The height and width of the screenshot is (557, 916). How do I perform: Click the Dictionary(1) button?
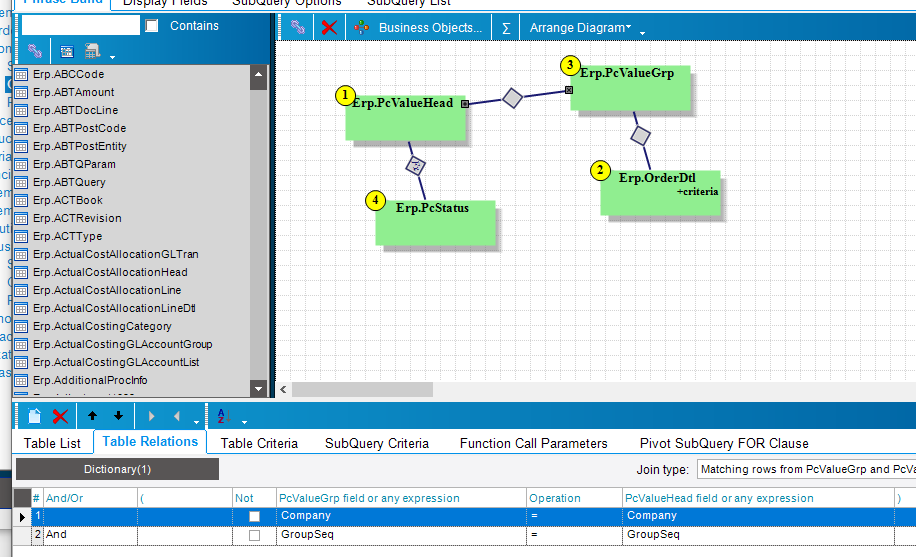(x=117, y=469)
